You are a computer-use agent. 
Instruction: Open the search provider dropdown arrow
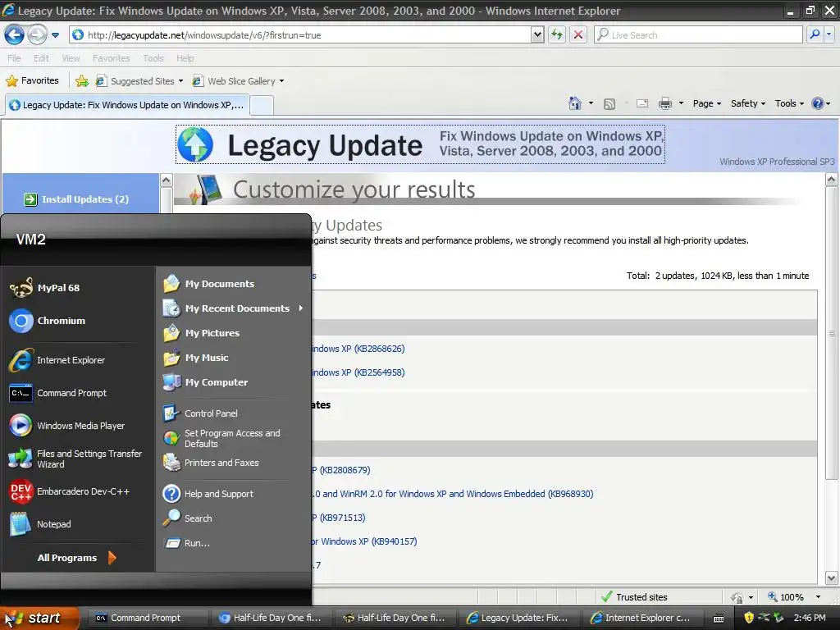click(829, 34)
